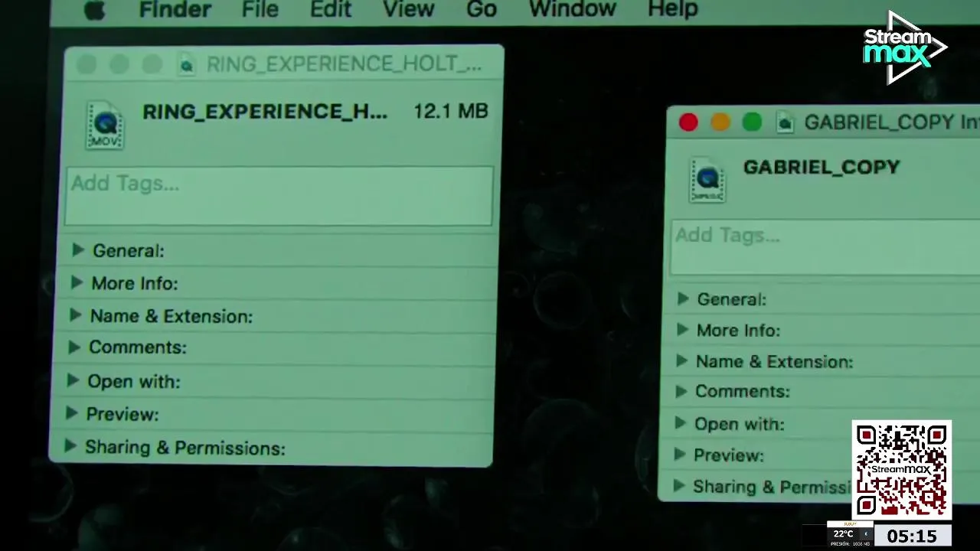Expand Sharing & Permissions in RING_EXPERIENCE window
Viewport: 980px width, 551px height.
point(70,446)
